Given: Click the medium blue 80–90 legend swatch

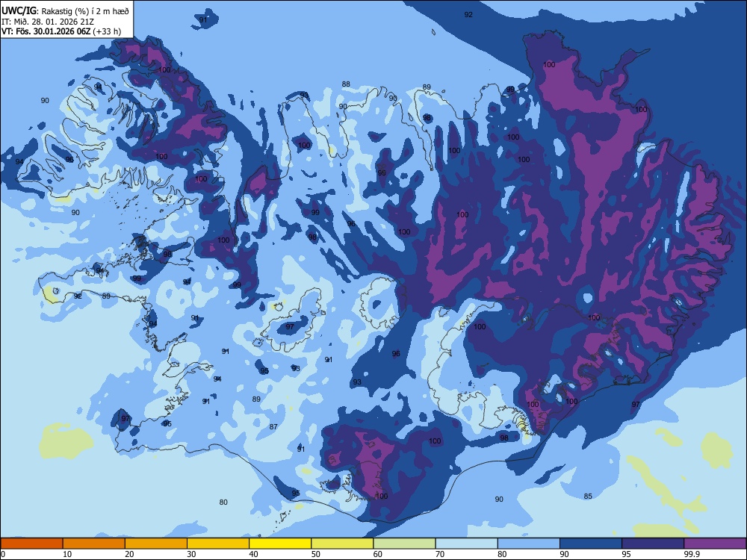Looking at the screenshot, I should click(529, 544).
